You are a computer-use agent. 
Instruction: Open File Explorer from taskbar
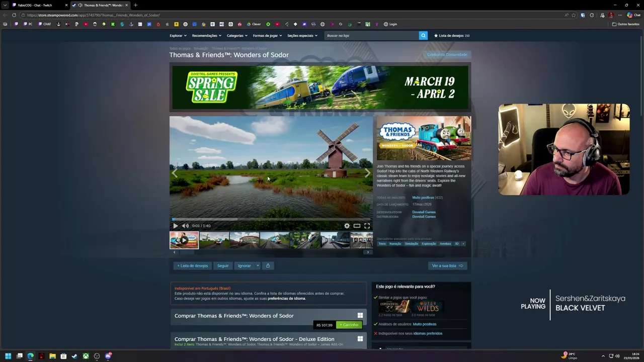click(52, 356)
